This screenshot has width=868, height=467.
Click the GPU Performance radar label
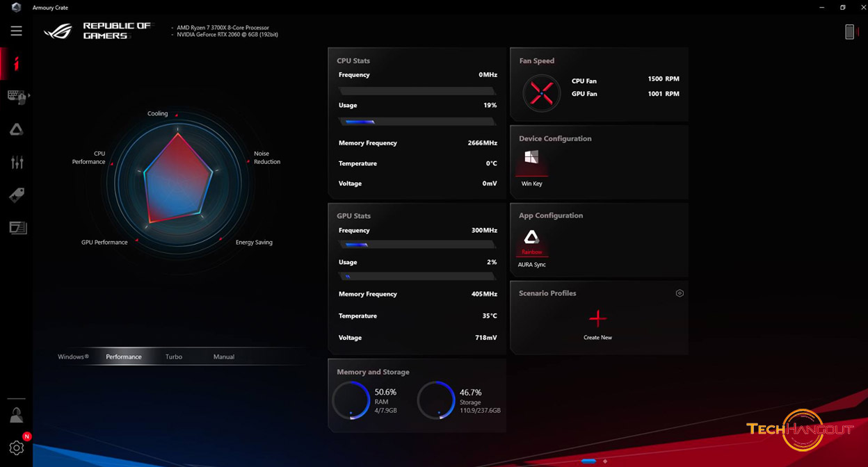click(104, 243)
